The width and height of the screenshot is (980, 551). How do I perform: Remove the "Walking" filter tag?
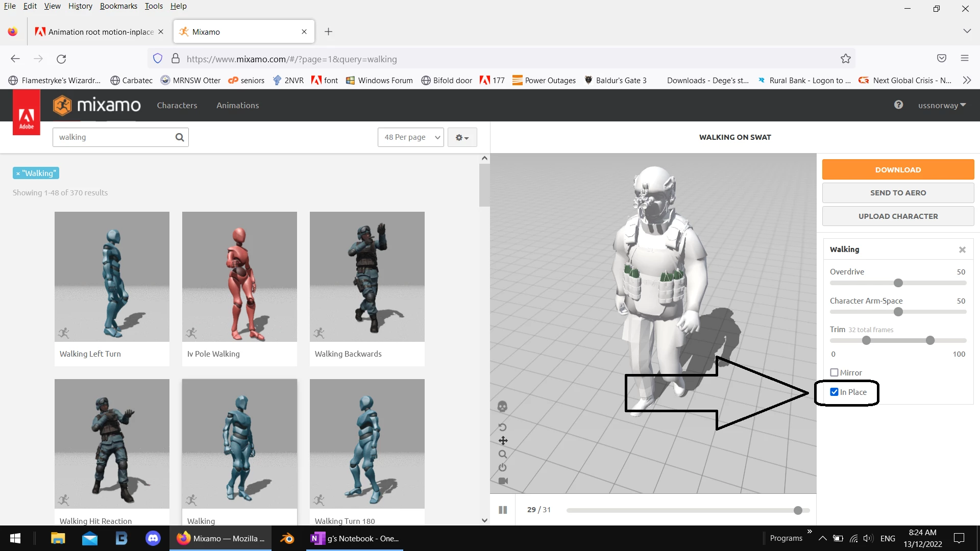click(18, 173)
